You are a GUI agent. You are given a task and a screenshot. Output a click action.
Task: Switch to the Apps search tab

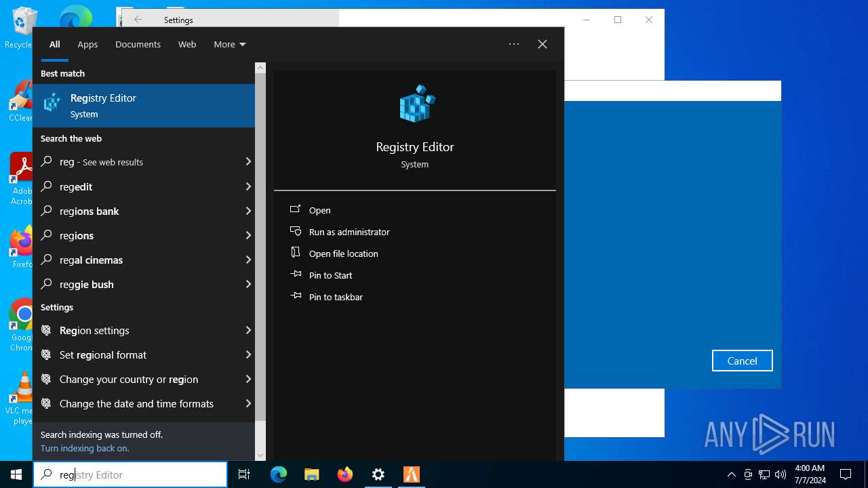tap(87, 44)
